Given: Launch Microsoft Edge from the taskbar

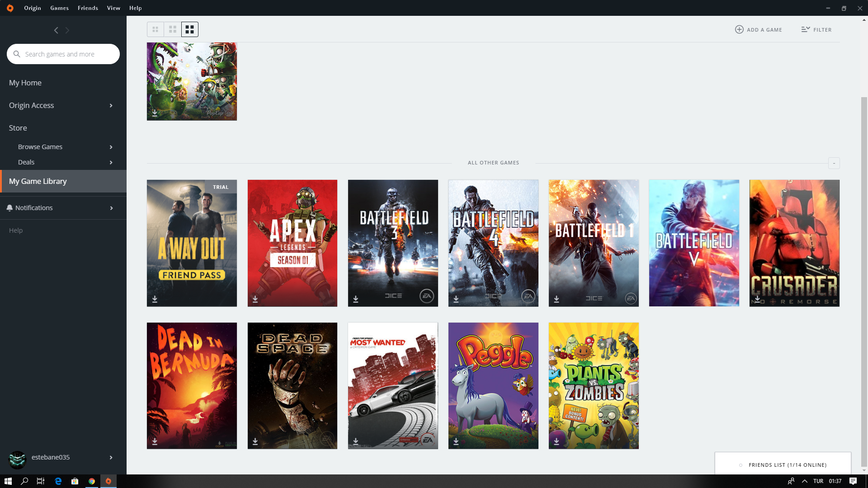Looking at the screenshot, I should coord(58,481).
